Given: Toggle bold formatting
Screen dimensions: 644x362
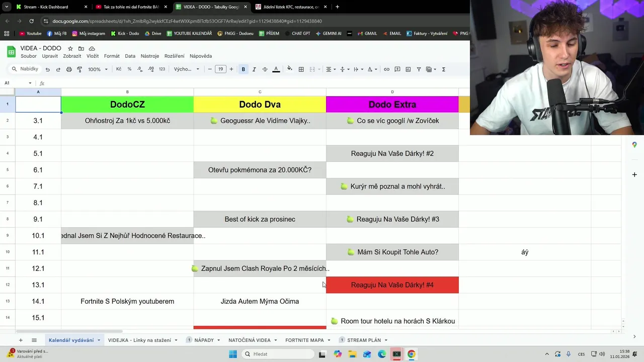Looking at the screenshot, I should [243, 69].
